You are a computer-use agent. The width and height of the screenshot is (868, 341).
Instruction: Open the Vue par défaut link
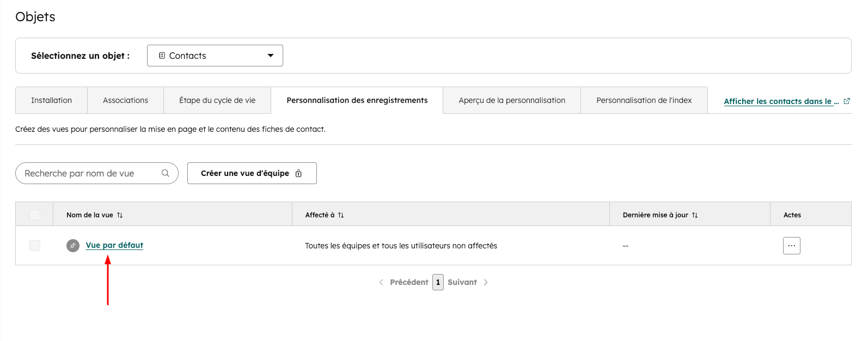(114, 245)
